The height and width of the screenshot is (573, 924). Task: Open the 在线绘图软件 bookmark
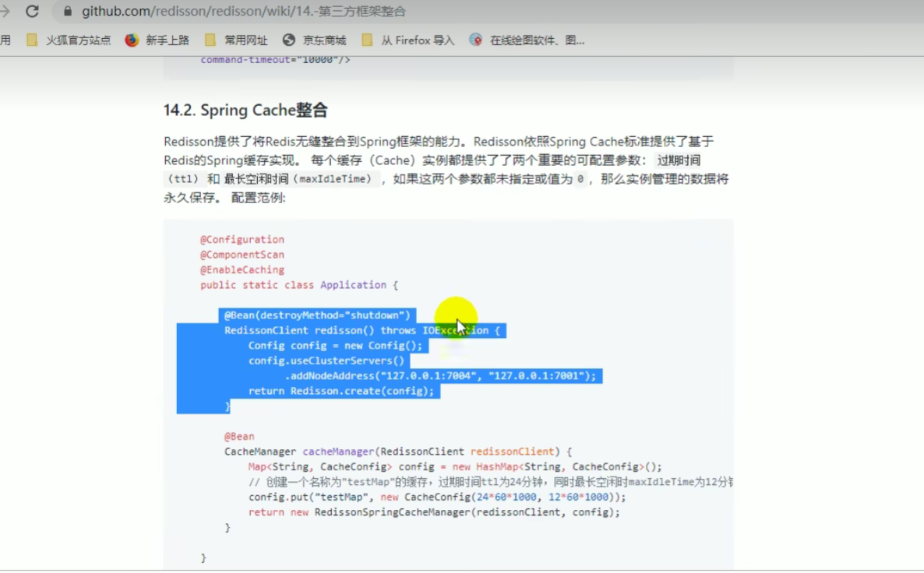tap(537, 40)
